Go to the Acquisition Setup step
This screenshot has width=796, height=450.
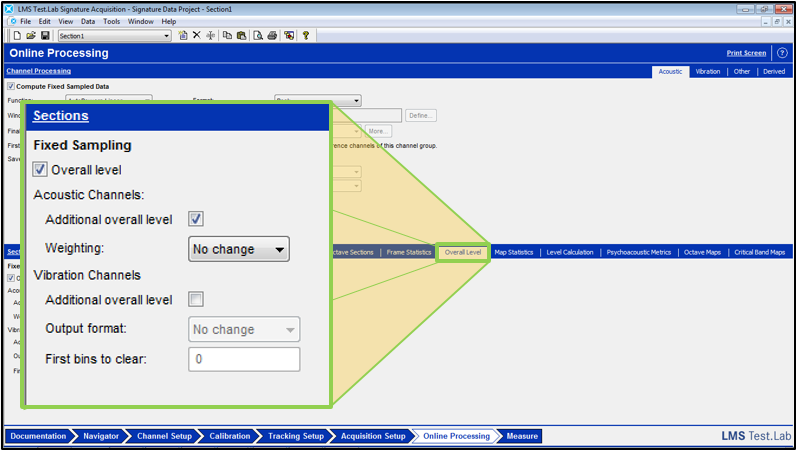373,436
